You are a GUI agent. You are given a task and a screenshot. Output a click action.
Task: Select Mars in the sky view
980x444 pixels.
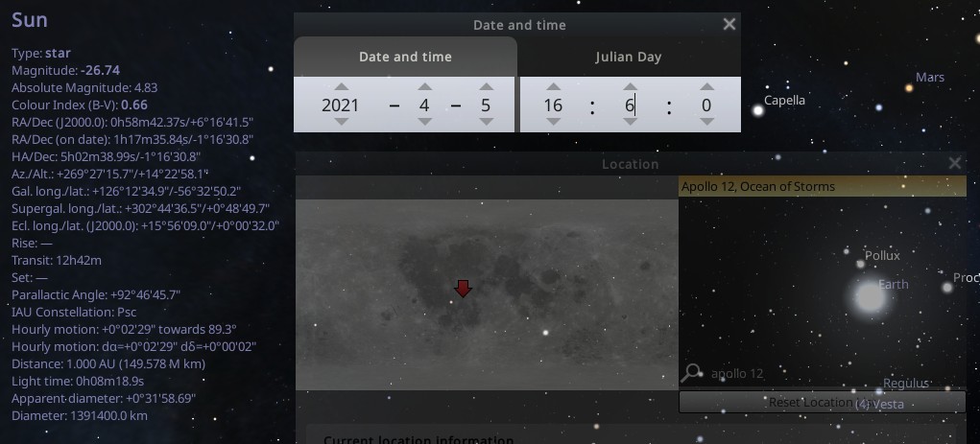pyautogui.click(x=909, y=88)
